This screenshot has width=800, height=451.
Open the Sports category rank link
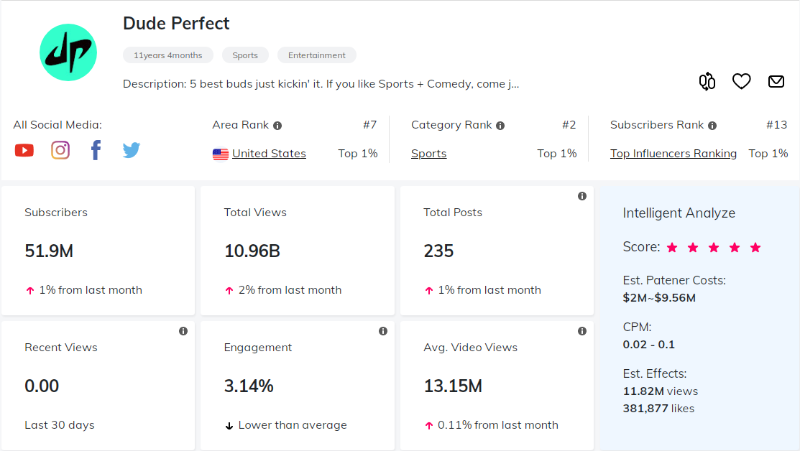429,154
